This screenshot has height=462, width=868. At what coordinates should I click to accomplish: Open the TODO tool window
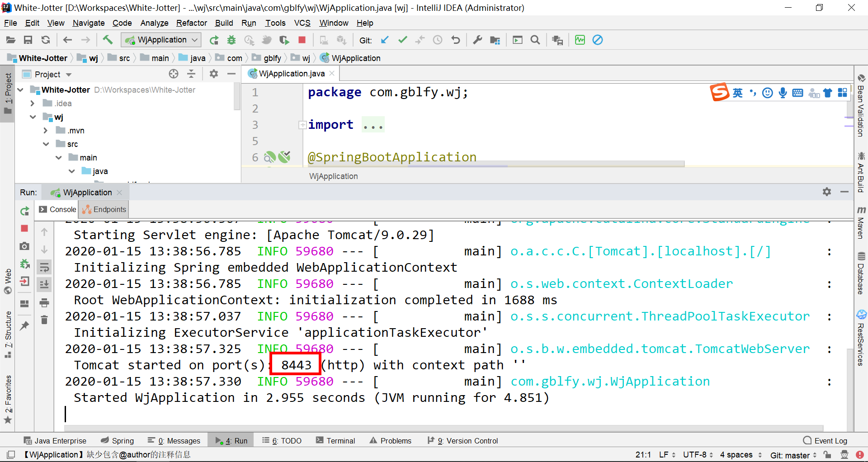pos(282,441)
